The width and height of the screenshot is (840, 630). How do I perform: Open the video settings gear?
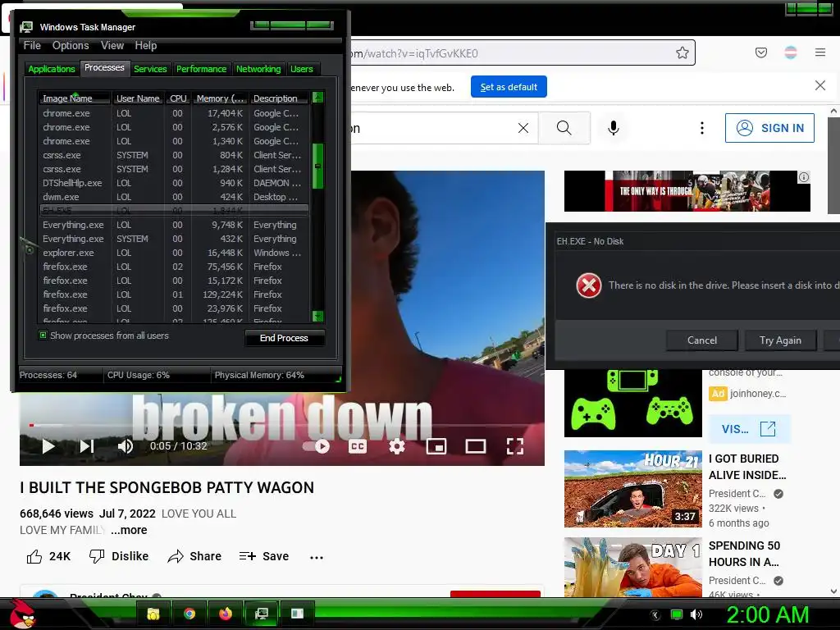[x=397, y=446]
